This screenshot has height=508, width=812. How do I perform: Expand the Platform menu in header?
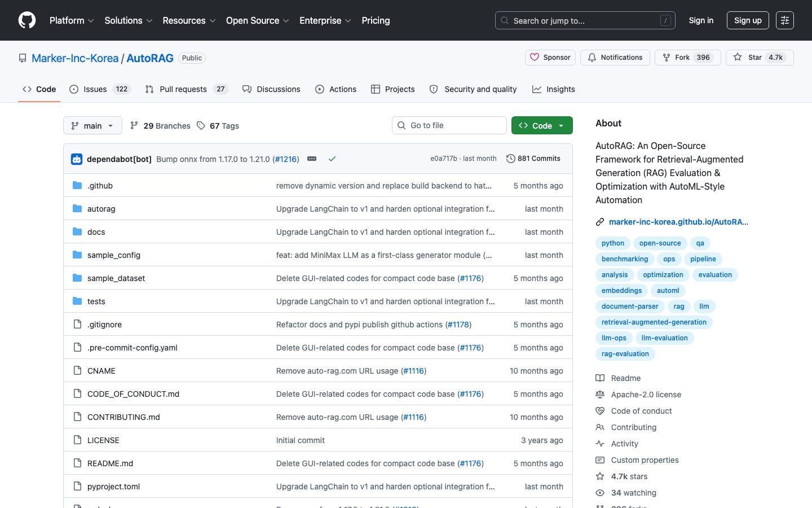tap(71, 20)
